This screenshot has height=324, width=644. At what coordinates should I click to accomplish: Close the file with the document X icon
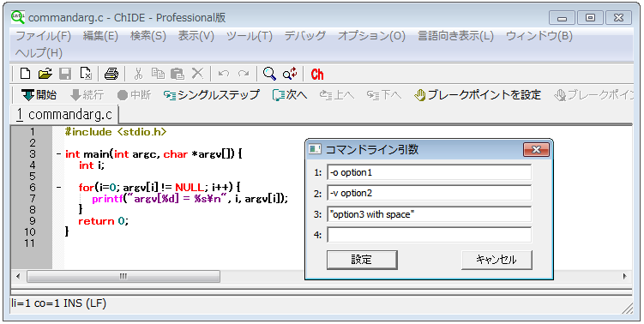coord(86,74)
